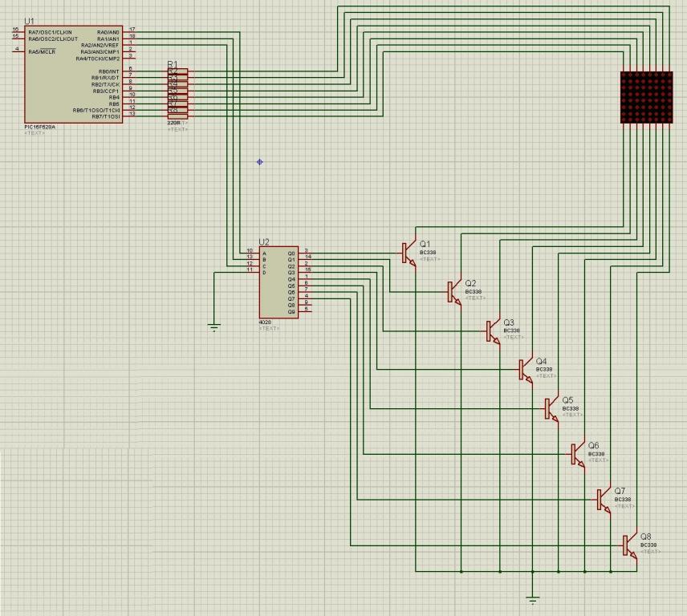Click pin label RB6/T1OSO/T1CKI
This screenshot has height=616, width=687.
pos(96,111)
